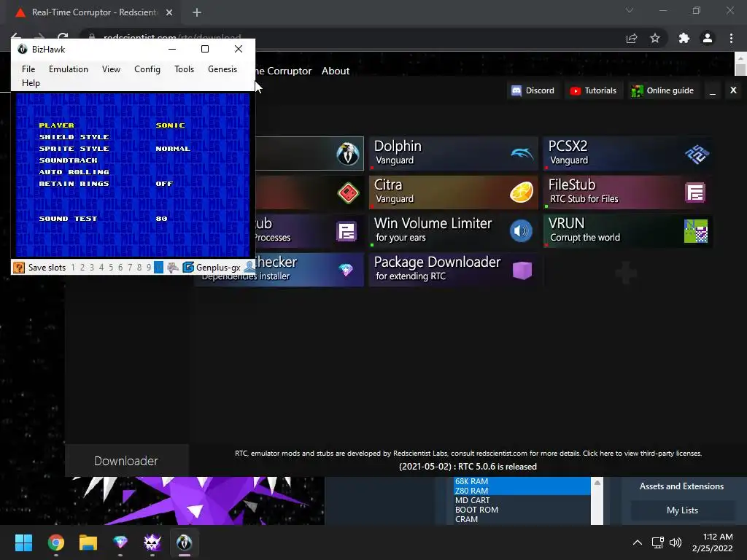Open File Explorer from the taskbar
Image resolution: width=747 pixels, height=560 pixels.
(x=88, y=542)
